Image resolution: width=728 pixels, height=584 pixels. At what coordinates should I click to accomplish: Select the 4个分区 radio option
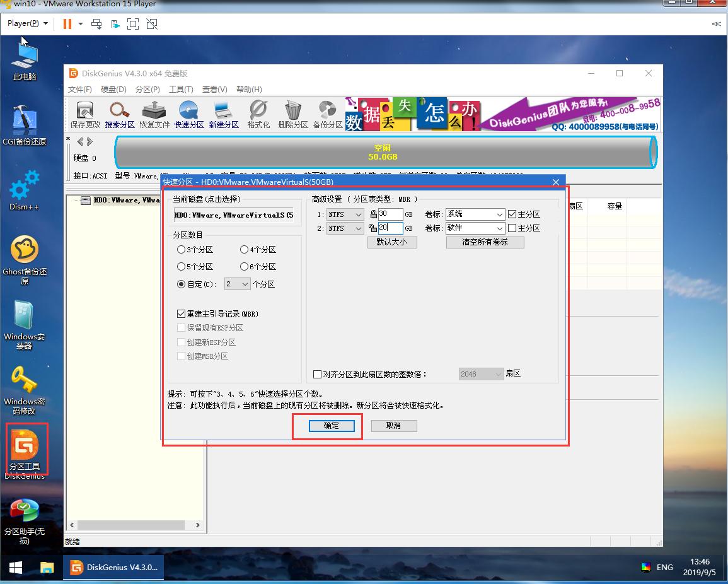tap(244, 250)
